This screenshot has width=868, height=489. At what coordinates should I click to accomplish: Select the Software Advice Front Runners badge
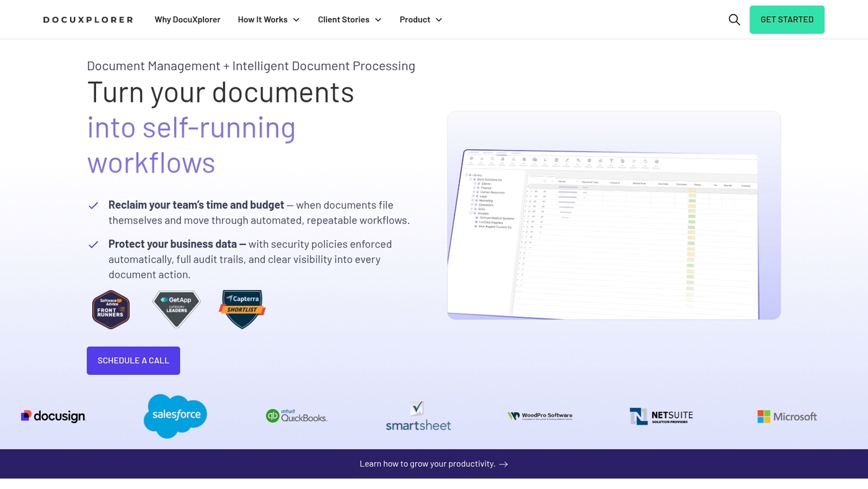(110, 309)
